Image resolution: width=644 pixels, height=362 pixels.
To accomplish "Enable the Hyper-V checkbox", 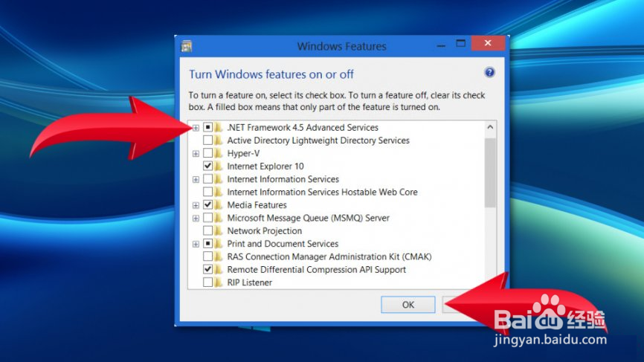I will point(207,153).
